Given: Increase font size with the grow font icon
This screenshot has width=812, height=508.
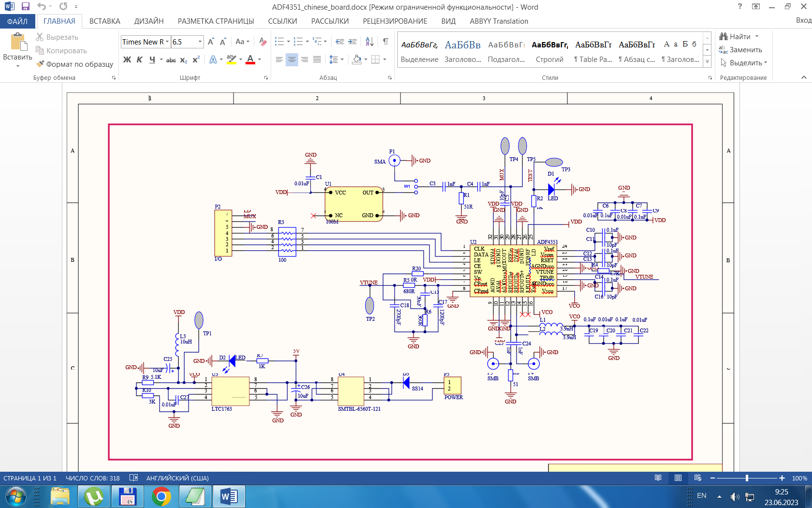Looking at the screenshot, I should (x=211, y=42).
